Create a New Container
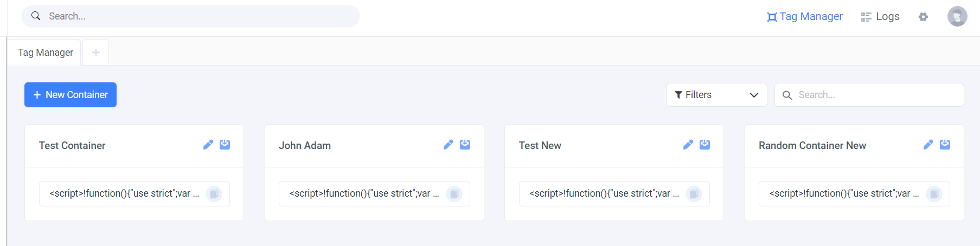Viewport: 980px width, 246px height. tap(71, 95)
